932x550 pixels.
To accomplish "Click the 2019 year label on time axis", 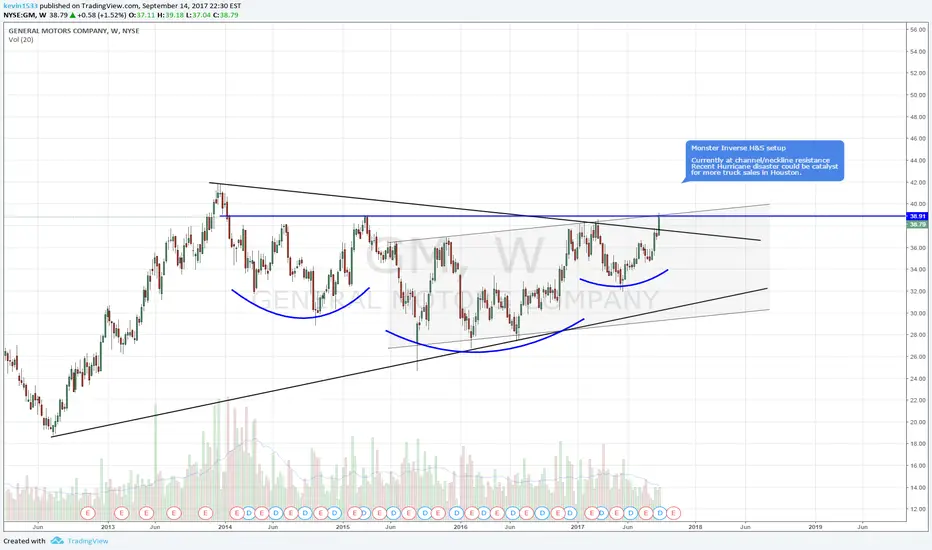I will click(x=815, y=527).
